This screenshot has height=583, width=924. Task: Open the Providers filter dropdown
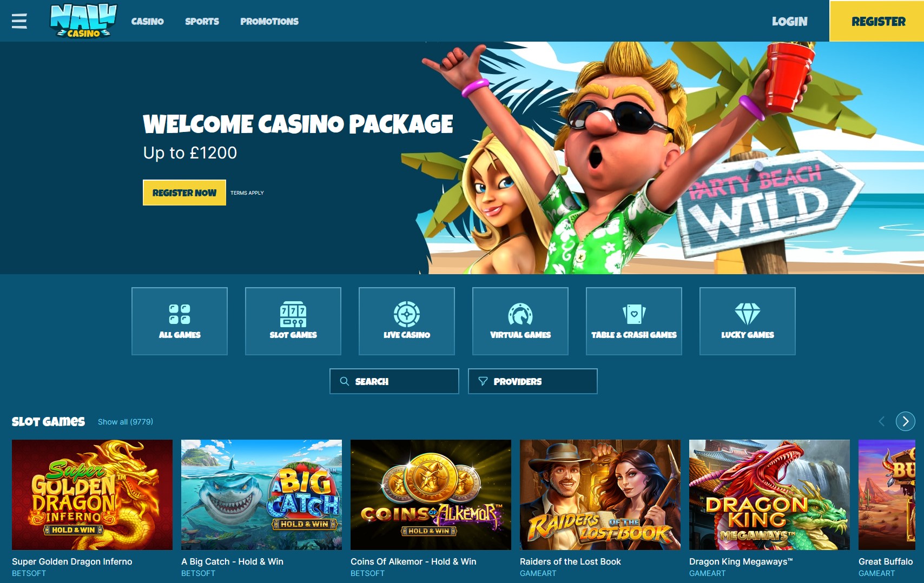tap(533, 381)
